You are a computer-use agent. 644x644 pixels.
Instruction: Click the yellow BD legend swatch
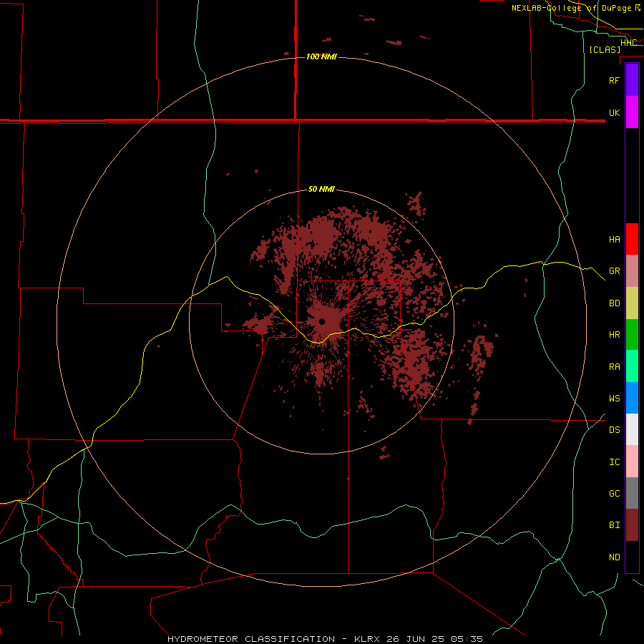tap(632, 303)
